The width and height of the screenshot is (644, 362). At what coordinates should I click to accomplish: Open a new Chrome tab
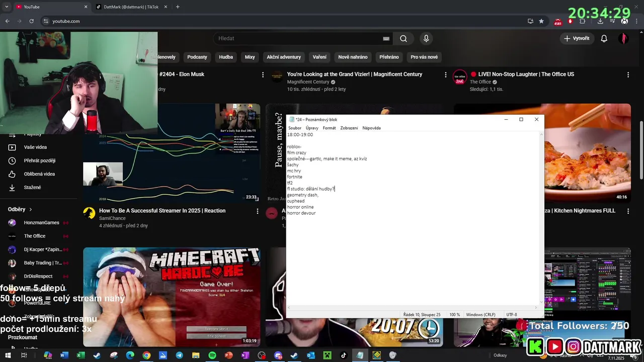coord(178,7)
